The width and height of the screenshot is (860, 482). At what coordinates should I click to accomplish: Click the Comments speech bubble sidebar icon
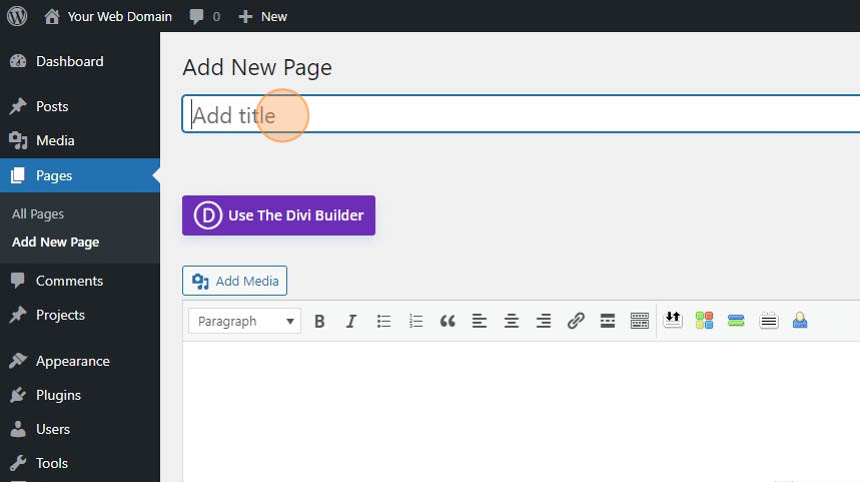pyautogui.click(x=18, y=280)
